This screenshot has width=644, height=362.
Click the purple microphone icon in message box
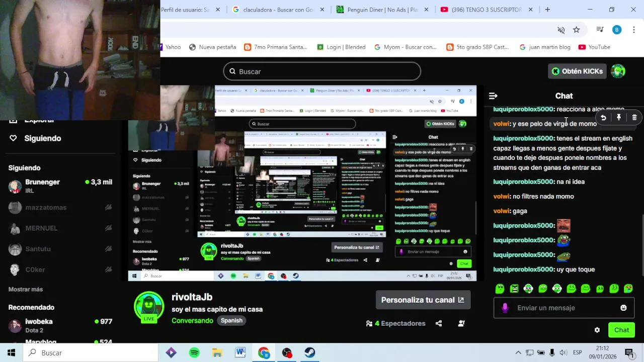pos(505,308)
